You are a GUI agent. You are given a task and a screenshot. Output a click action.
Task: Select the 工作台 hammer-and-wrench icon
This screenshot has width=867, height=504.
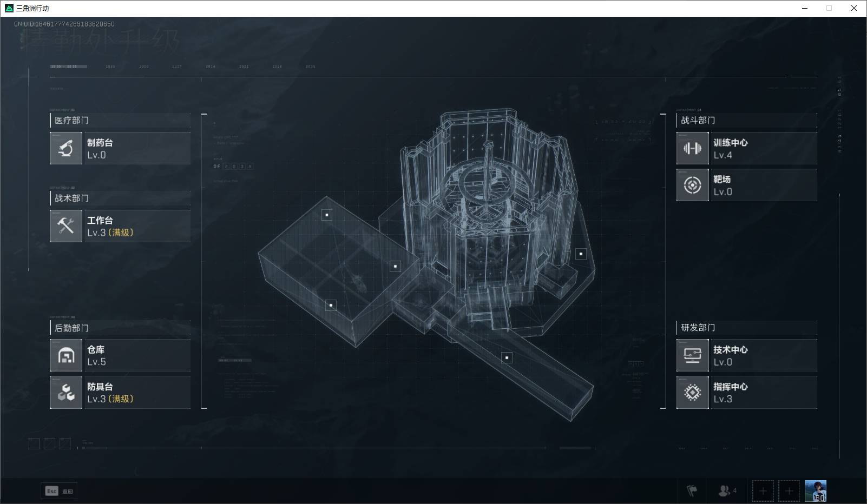tap(66, 226)
